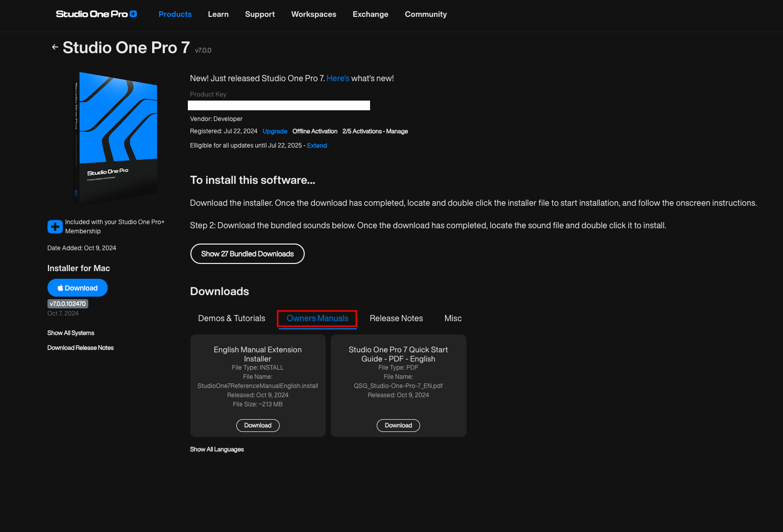
Task: Expand Show All Languages
Action: click(x=216, y=449)
